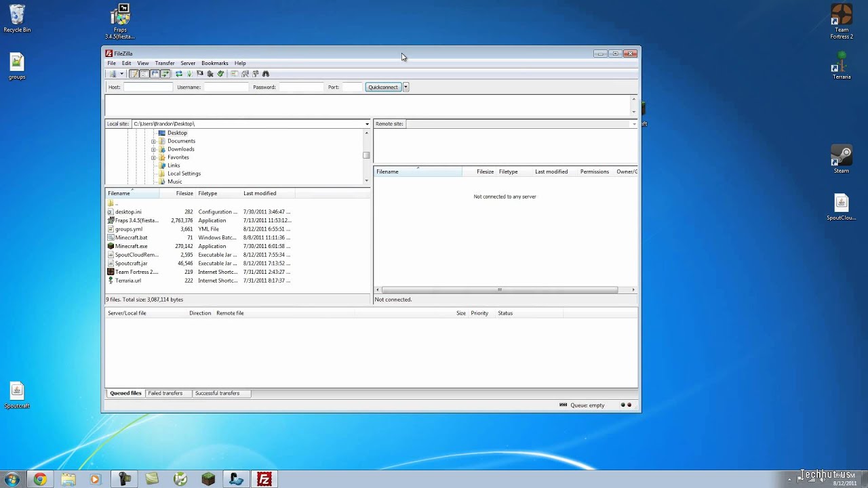Select Spoutcraft.jar in local file list
Image resolution: width=868 pixels, height=488 pixels.
[131, 263]
